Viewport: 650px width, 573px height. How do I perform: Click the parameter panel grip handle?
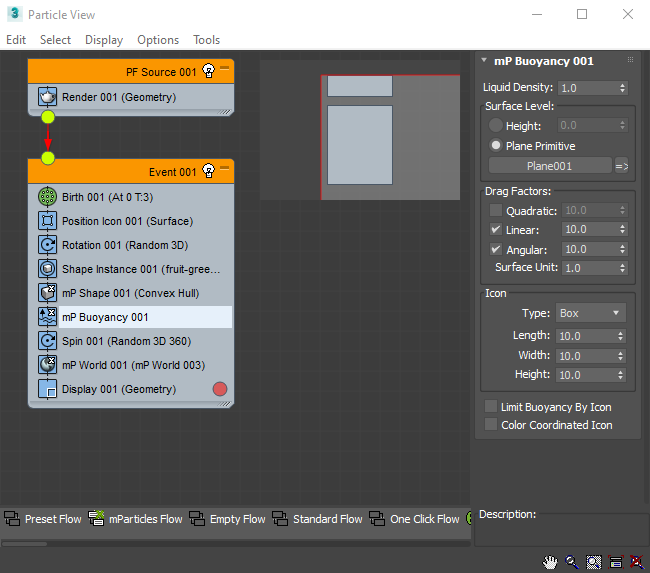(631, 60)
